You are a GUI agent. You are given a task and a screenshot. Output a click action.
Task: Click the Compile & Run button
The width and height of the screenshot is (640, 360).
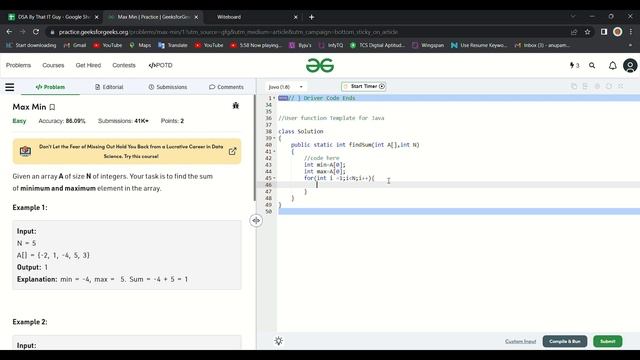coord(564,341)
